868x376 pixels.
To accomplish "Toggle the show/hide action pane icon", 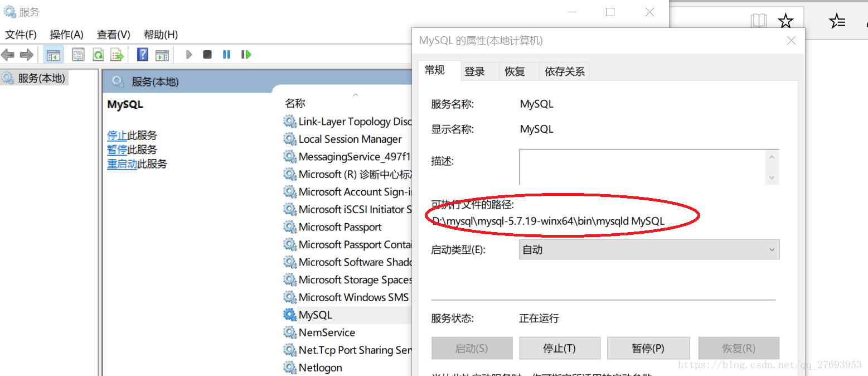I will 162,55.
